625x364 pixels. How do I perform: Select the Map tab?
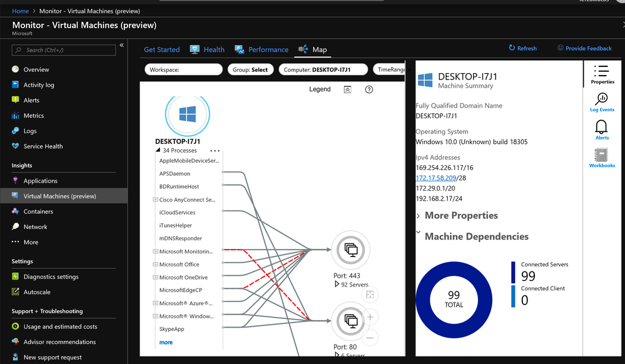[313, 49]
